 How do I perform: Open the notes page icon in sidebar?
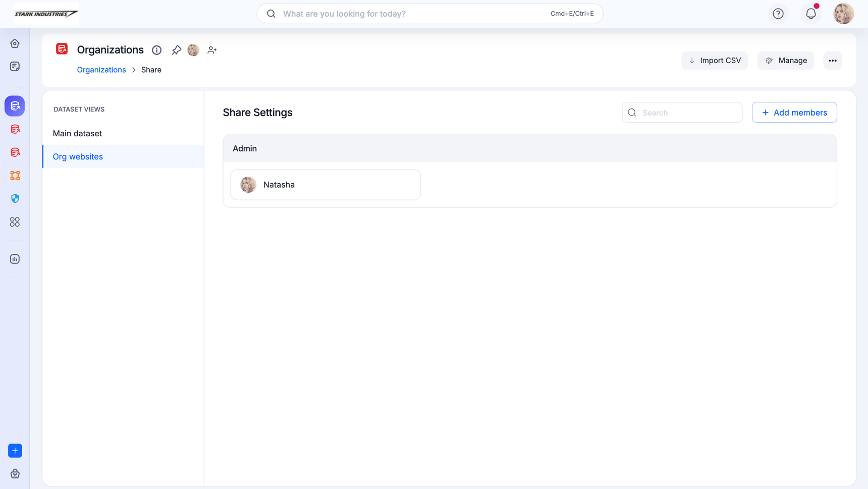[15, 67]
